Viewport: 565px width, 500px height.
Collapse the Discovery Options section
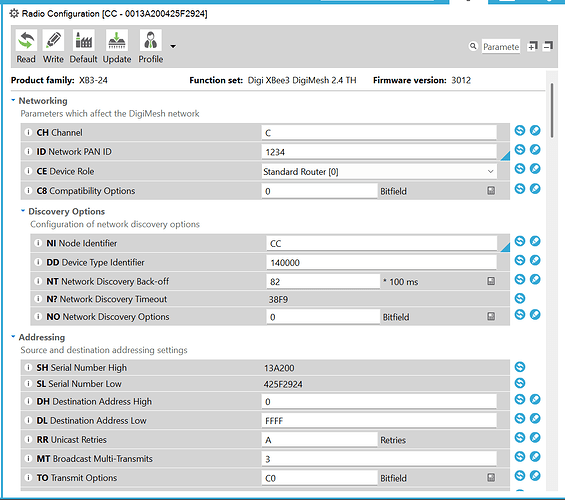(x=23, y=211)
